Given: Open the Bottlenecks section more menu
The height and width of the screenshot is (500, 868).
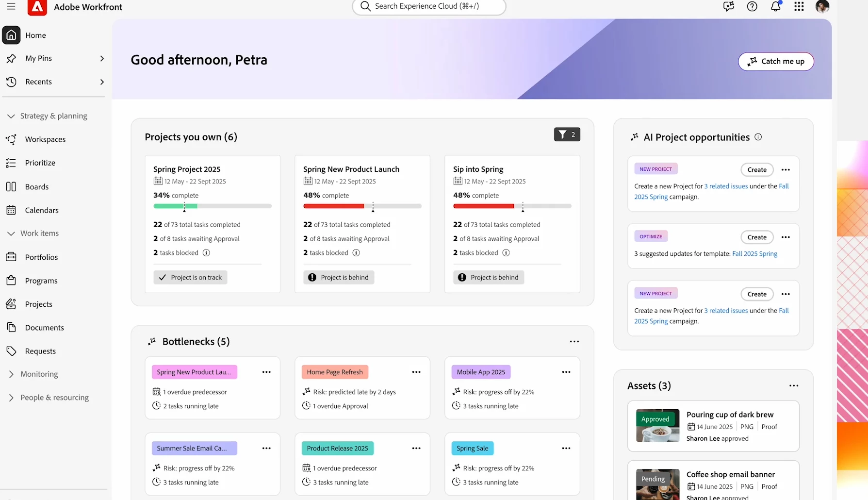Looking at the screenshot, I should pyautogui.click(x=574, y=341).
